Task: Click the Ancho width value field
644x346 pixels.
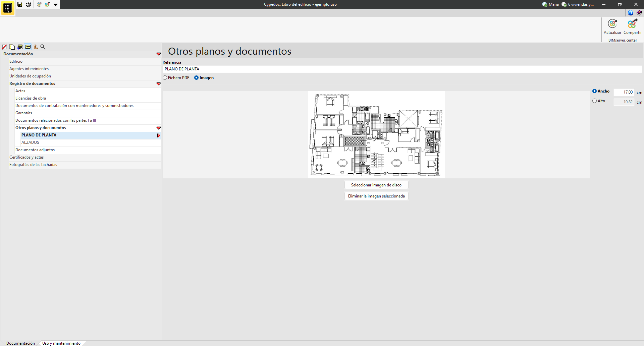Action: [x=624, y=92]
